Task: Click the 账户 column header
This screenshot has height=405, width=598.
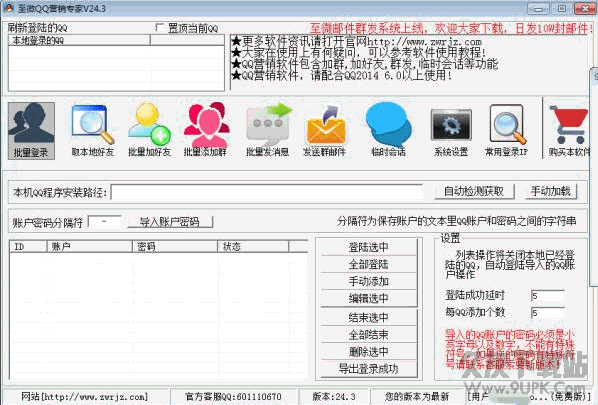Action: pos(90,246)
